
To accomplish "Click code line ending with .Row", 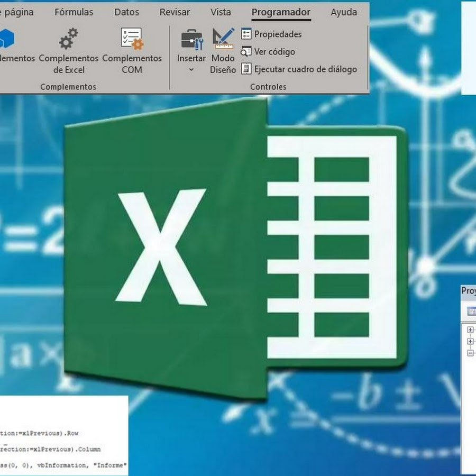I will pyautogui.click(x=40, y=433).
